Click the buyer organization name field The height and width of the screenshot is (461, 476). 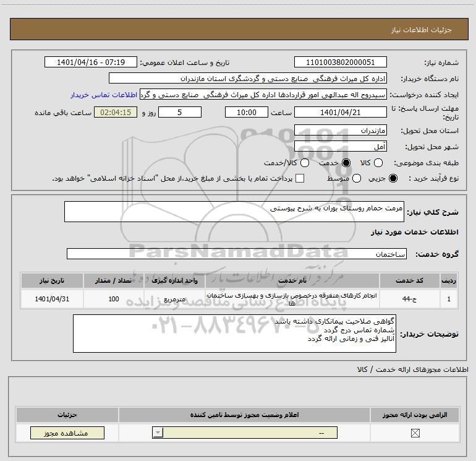click(248, 79)
